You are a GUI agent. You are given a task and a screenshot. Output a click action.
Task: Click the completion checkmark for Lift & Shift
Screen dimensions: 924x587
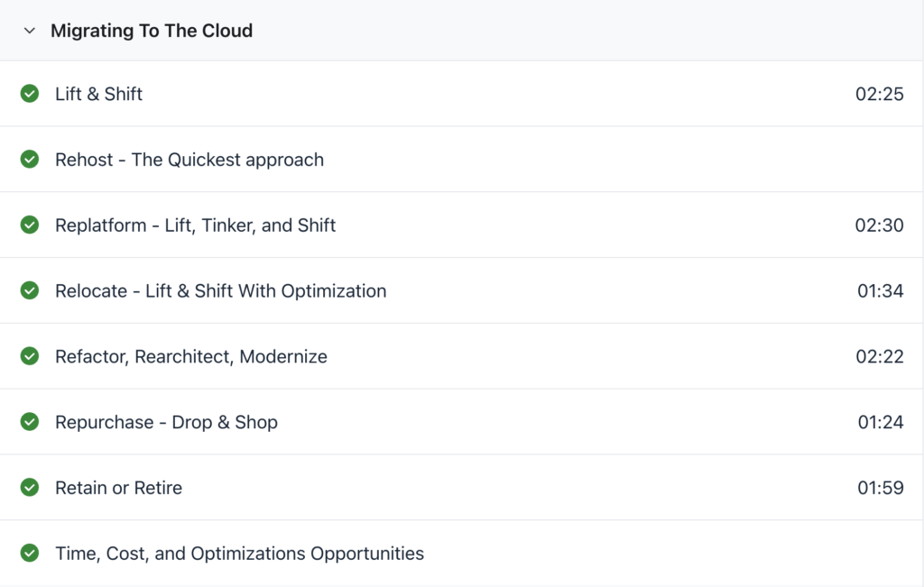(x=30, y=94)
